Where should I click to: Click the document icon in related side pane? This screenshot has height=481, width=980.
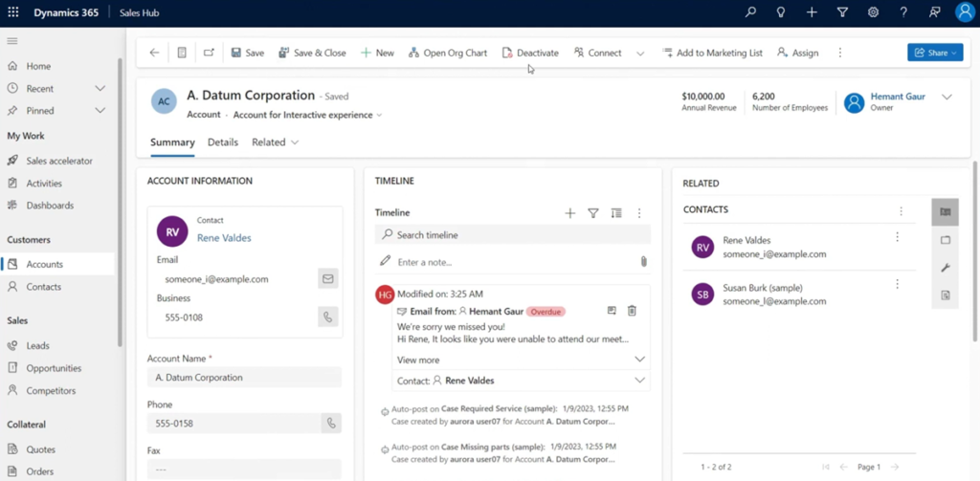tap(945, 295)
